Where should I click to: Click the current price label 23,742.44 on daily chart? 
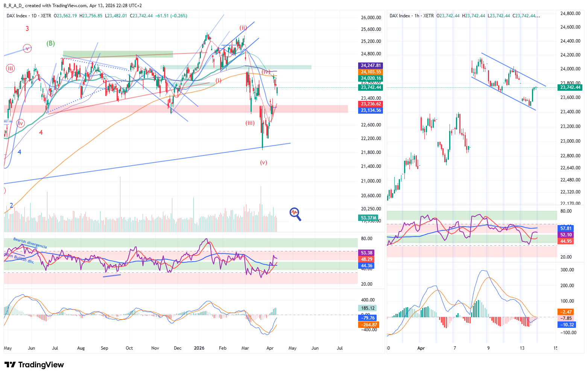371,87
